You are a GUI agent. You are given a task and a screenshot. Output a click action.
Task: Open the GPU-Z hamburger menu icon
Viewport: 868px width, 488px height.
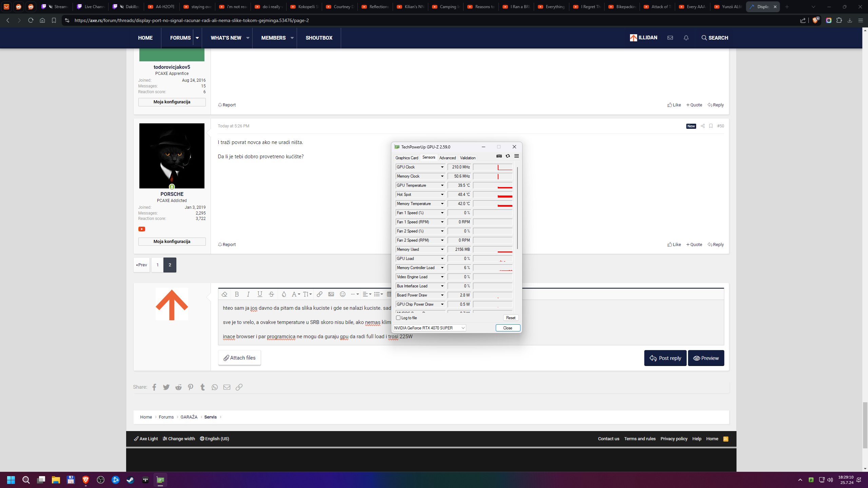516,156
